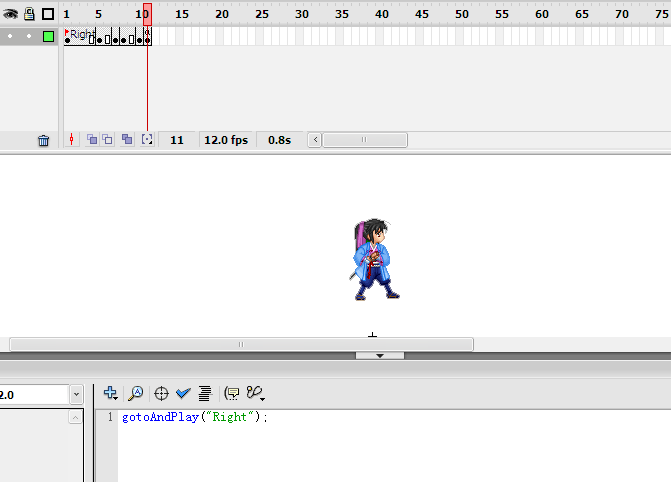Click frame 20 on the timeline ruler

[x=222, y=14]
